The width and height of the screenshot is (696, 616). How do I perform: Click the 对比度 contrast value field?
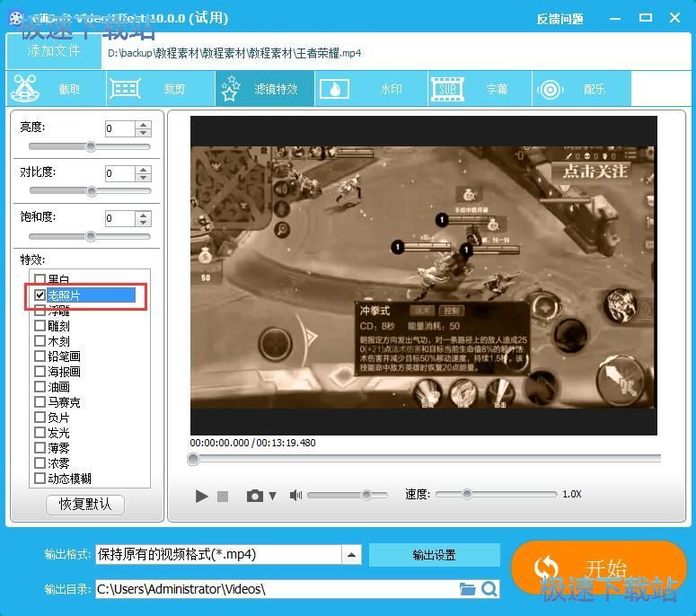tap(119, 173)
